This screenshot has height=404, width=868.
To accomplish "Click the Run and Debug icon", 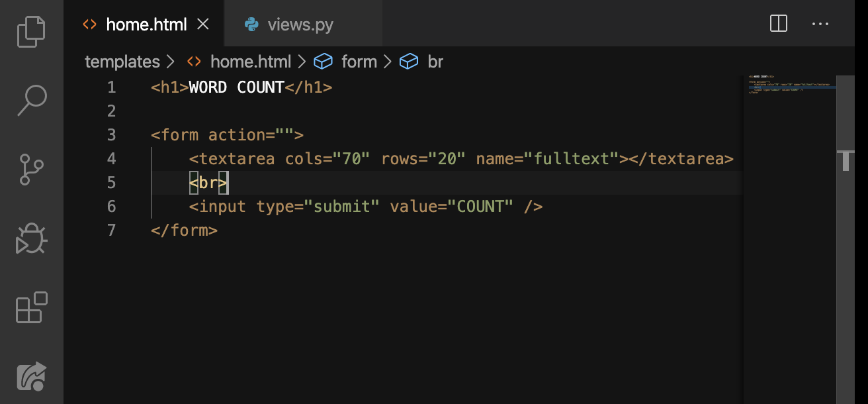I will (30, 239).
